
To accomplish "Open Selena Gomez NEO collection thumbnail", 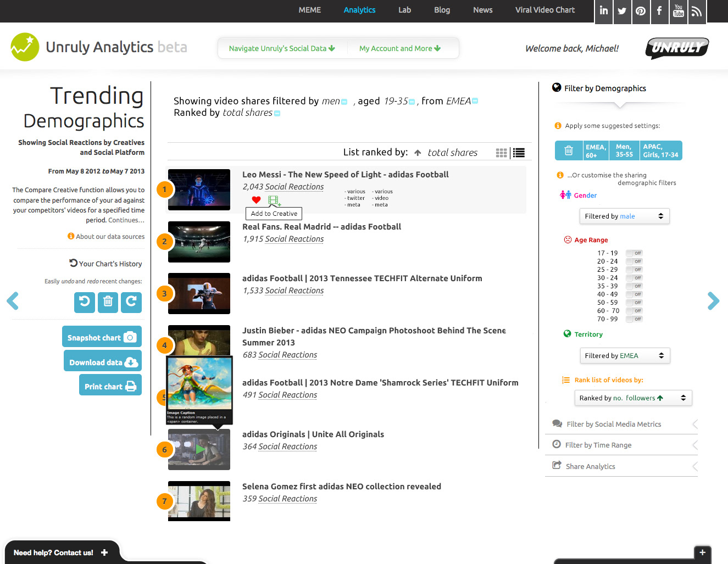I will click(199, 501).
